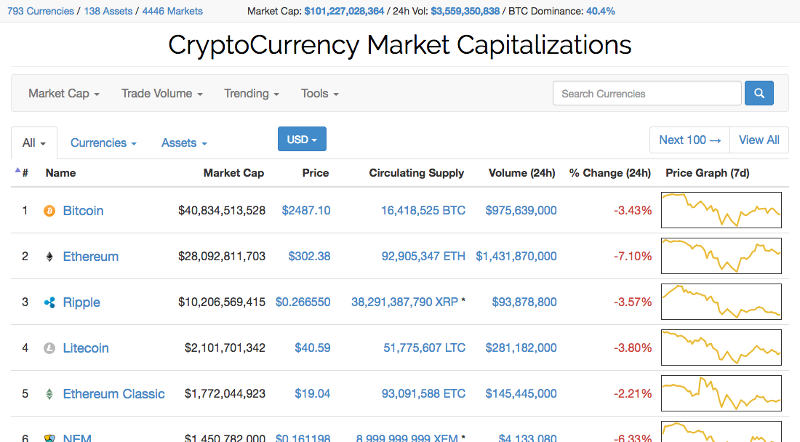800x442 pixels.
Task: Open the Ethereum name link
Action: coord(91,257)
